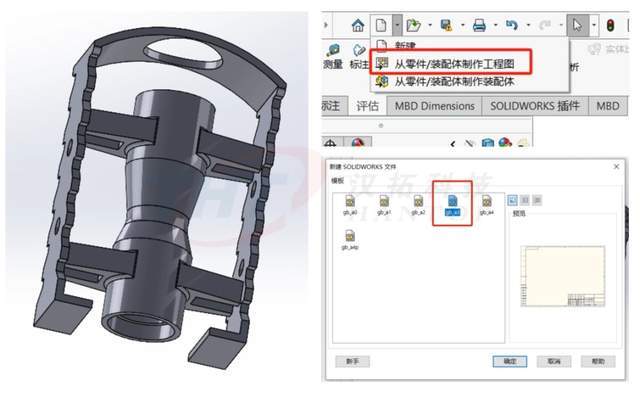Expand the Undo history dropdown arrow
The width and height of the screenshot is (640, 398).
point(528,25)
